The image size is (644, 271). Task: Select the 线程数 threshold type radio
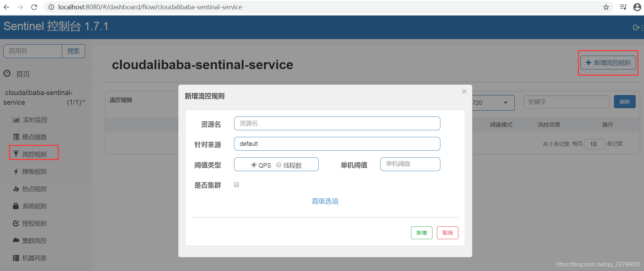[279, 165]
